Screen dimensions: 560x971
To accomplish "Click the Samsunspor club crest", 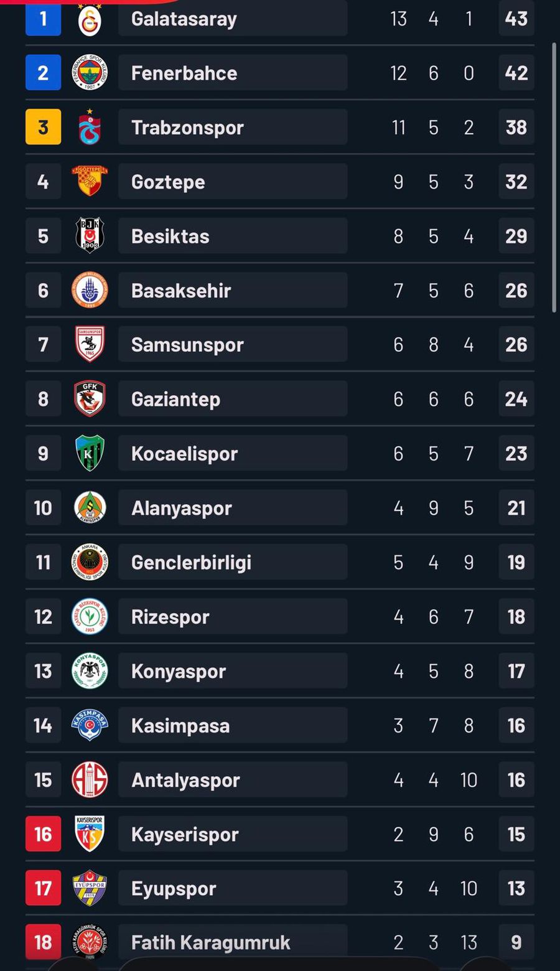I will point(89,344).
